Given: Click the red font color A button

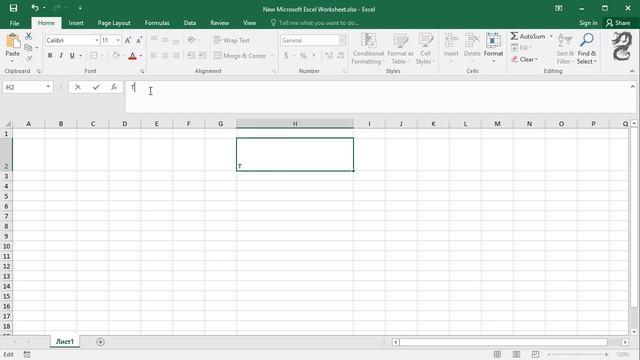Looking at the screenshot, I should pyautogui.click(x=132, y=56).
